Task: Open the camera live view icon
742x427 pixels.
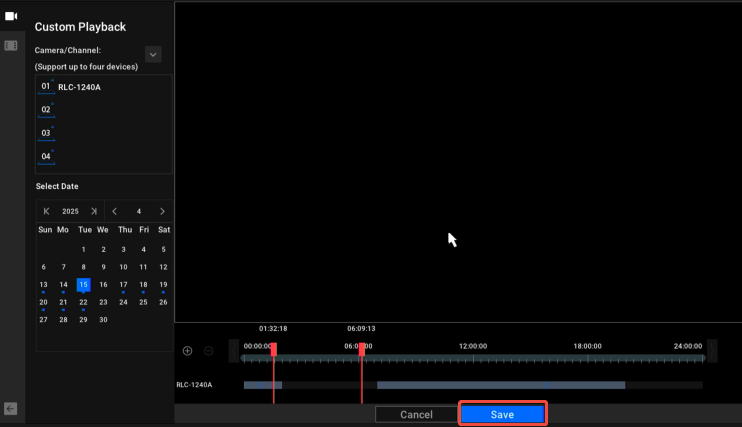Action: click(x=11, y=16)
